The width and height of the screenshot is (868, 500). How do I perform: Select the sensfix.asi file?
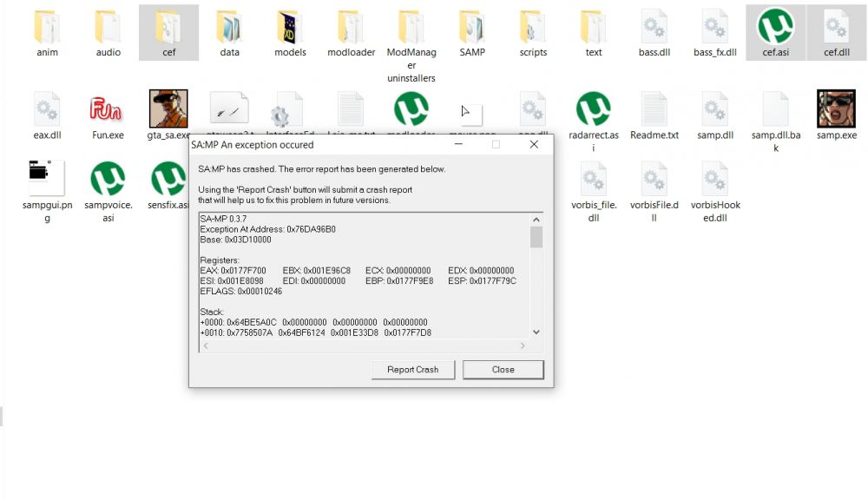pos(168,185)
